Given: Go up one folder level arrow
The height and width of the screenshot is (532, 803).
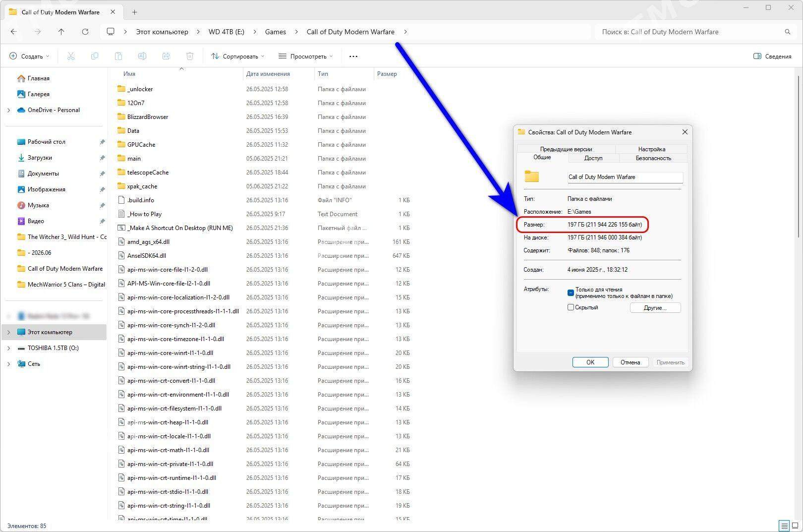Looking at the screenshot, I should pyautogui.click(x=61, y=32).
